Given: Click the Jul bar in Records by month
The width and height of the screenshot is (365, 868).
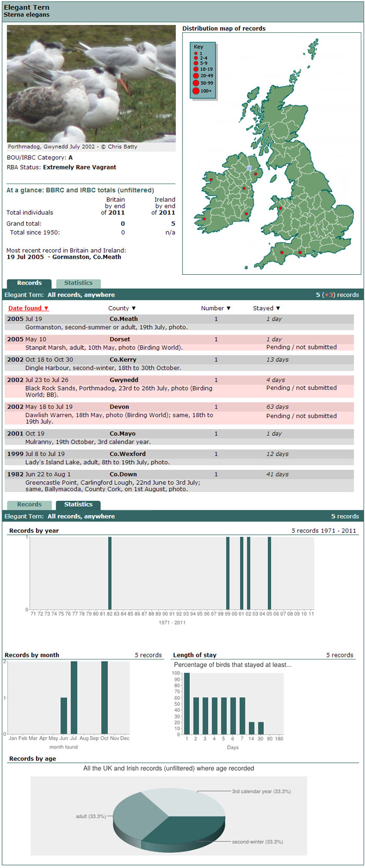Looking at the screenshot, I should 74,698.
